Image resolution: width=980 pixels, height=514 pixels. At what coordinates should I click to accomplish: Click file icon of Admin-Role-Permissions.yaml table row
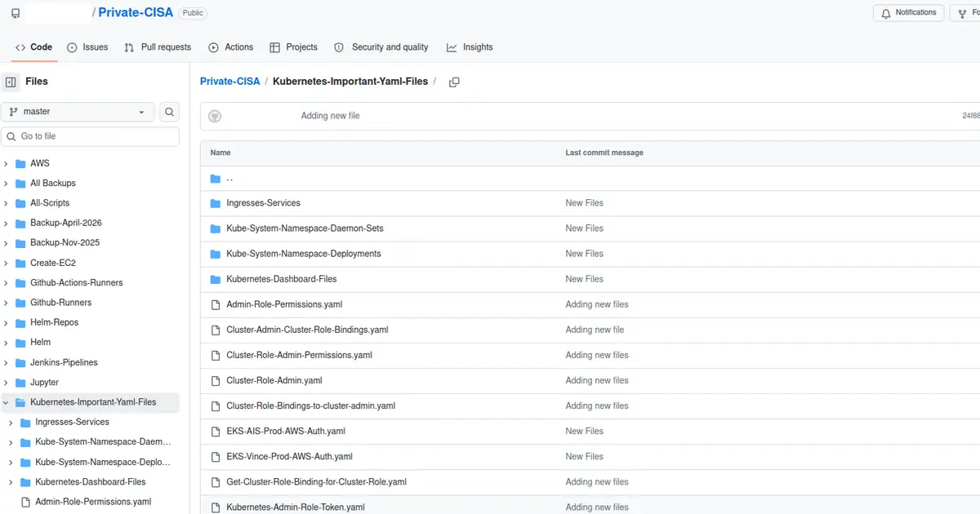[x=216, y=304]
